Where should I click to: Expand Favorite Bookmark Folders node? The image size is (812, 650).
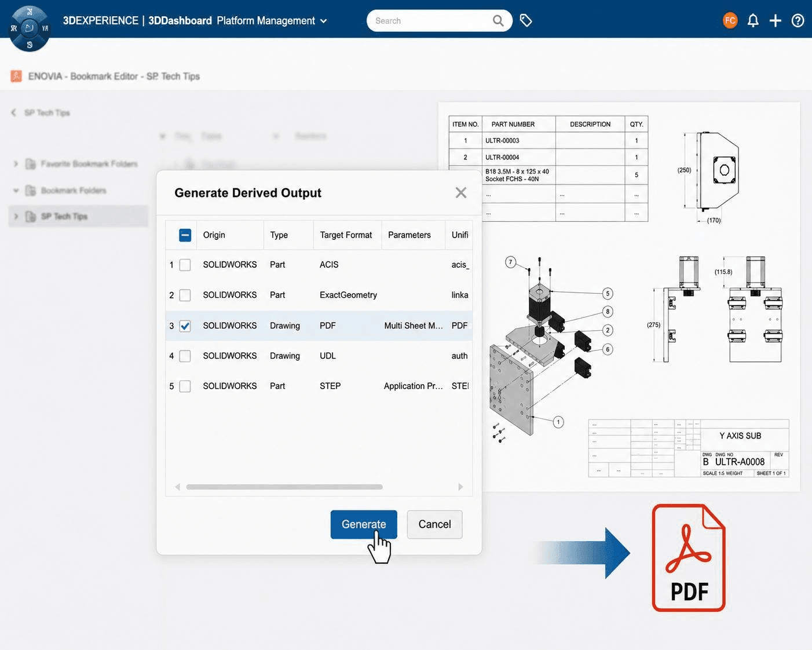tap(16, 164)
